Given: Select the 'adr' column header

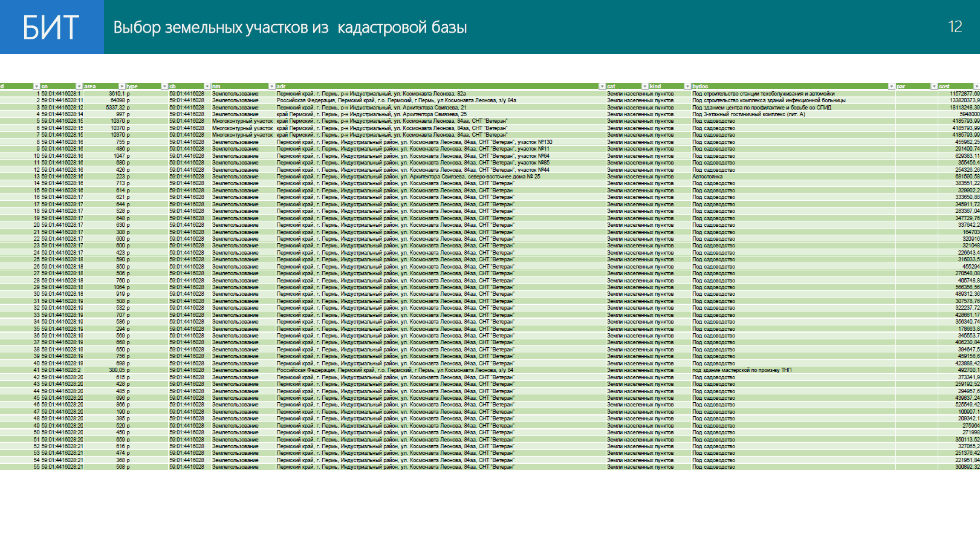Looking at the screenshot, I should tap(281, 86).
